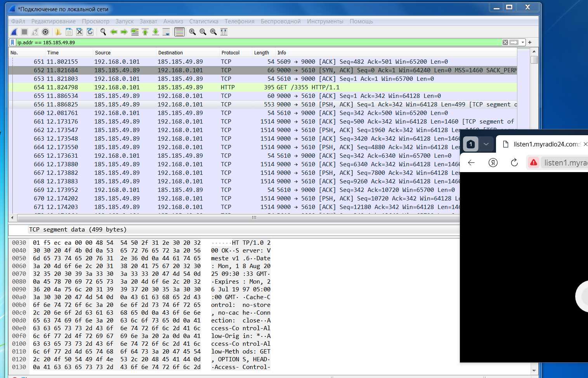Open the Анализ menu
588x378 pixels.
pos(173,21)
